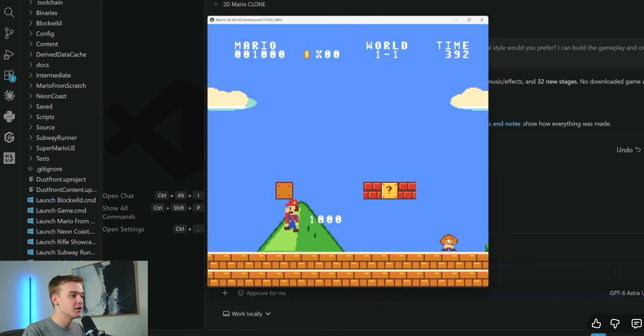Viewport: 644px width, 336px height.
Task: Open the Source Control view
Action: pos(9,33)
